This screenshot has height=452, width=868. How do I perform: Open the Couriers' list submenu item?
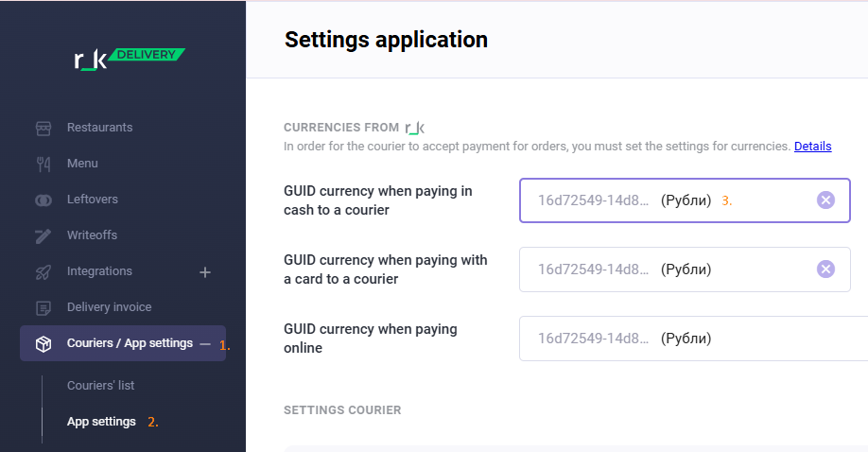click(101, 386)
